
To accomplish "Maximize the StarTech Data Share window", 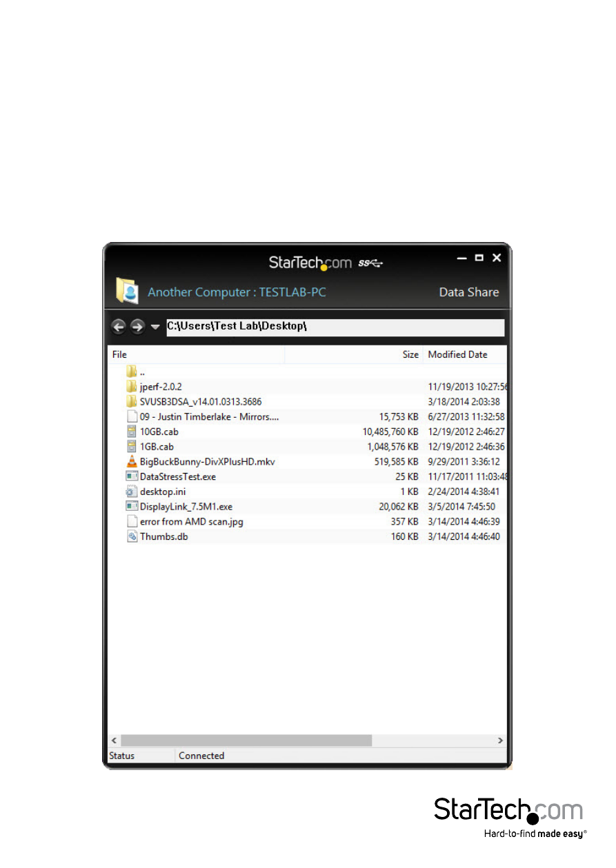I will 479,258.
